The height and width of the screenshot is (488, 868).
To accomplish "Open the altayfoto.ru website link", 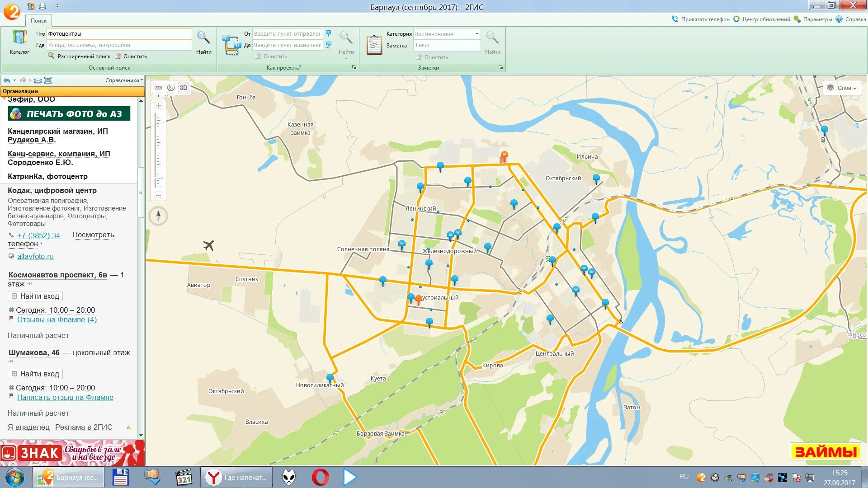I will (35, 256).
